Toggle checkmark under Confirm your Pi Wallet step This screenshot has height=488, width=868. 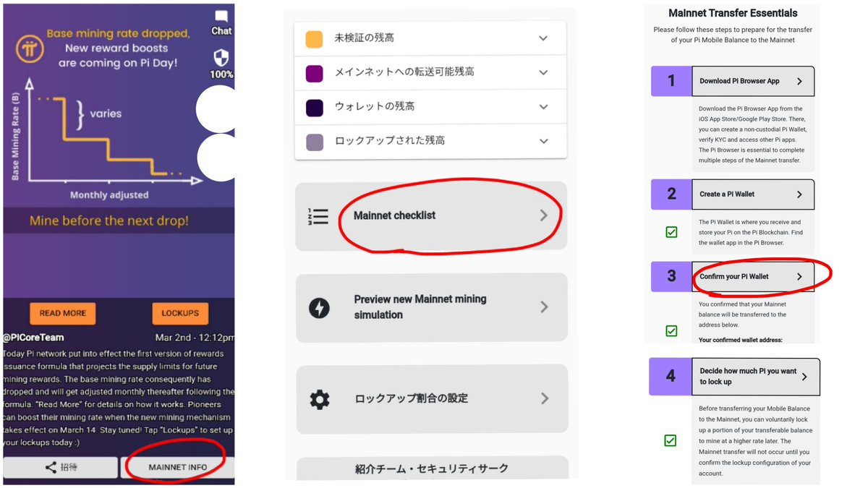[x=671, y=331]
